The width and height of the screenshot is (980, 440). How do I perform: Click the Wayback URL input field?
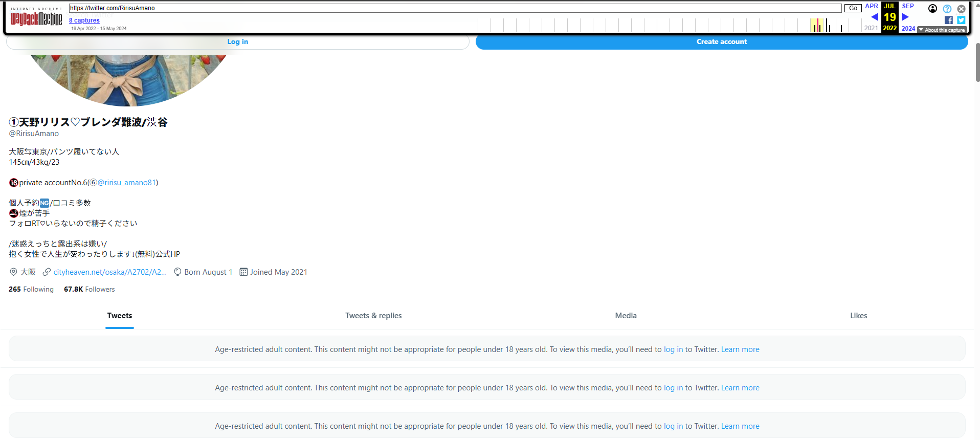(x=455, y=8)
